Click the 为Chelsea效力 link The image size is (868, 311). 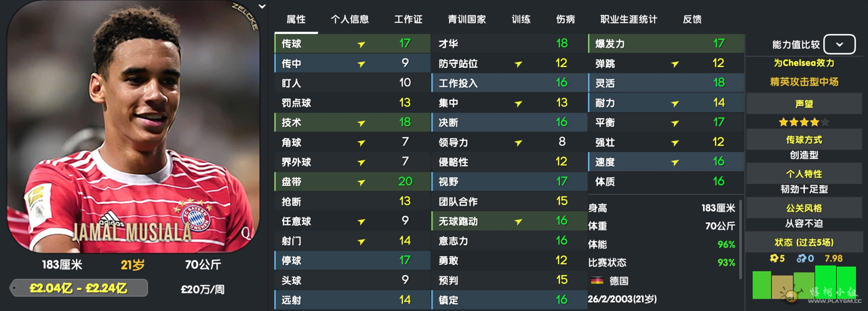tap(804, 62)
